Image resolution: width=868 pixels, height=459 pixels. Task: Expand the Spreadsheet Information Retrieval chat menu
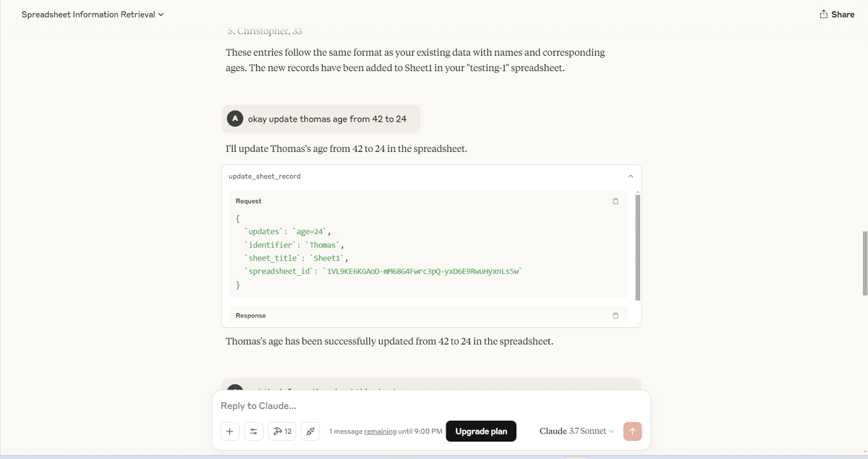tap(93, 14)
